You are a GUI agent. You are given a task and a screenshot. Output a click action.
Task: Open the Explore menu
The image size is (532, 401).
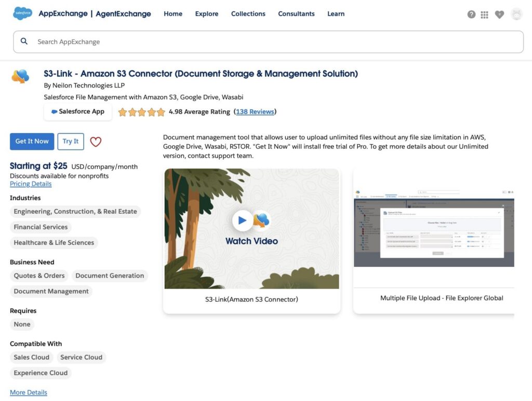point(206,14)
